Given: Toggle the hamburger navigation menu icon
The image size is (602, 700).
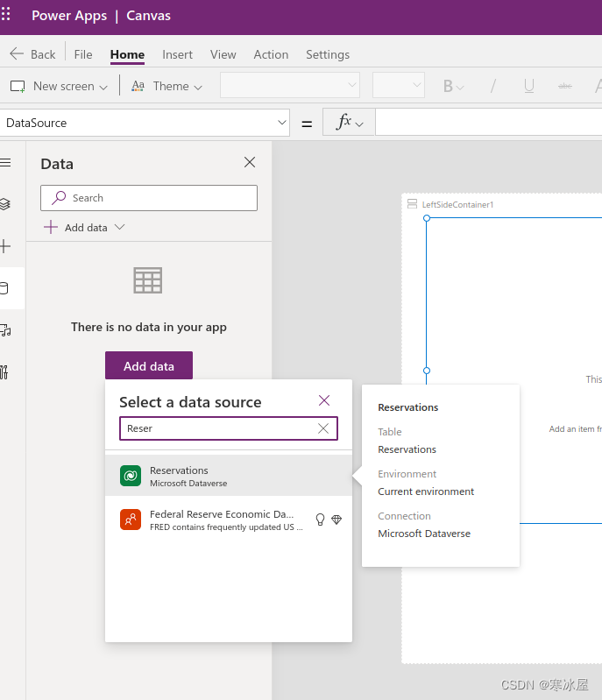Looking at the screenshot, I should tap(5, 162).
